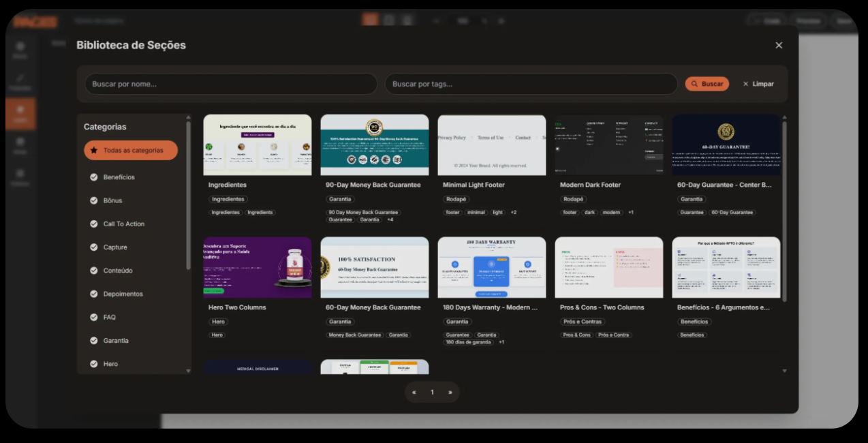Screen dimensions: 868x443
Task: Click the Buscar por nome input field
Action: tap(230, 84)
